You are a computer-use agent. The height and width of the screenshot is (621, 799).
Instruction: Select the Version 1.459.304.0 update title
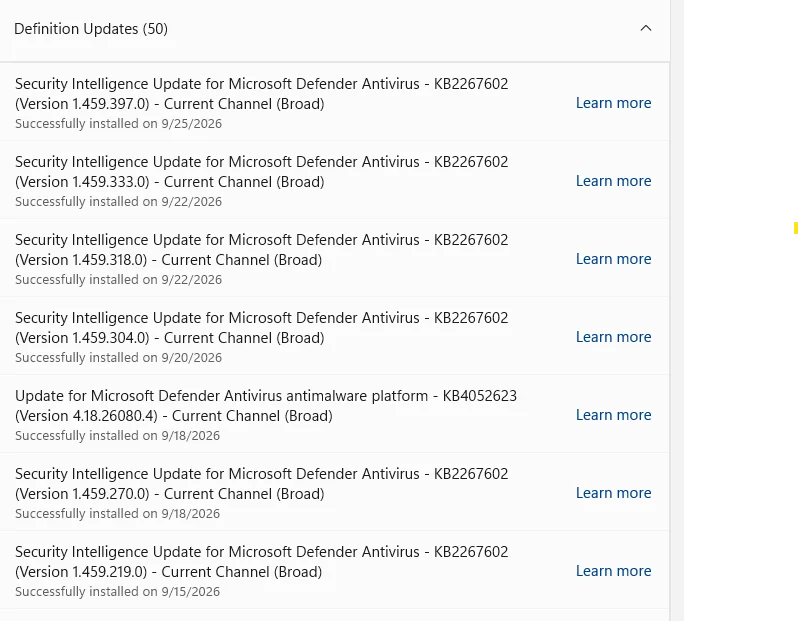pyautogui.click(x=261, y=328)
